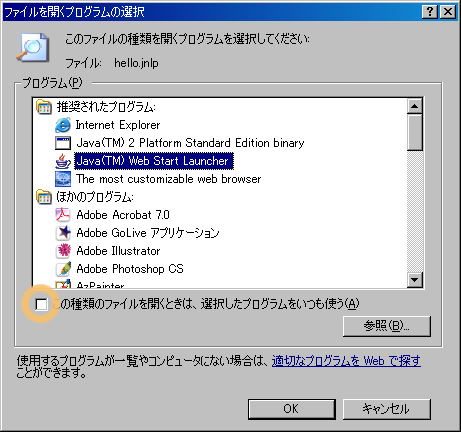Click the Adobe Illustrator flower icon
The image size is (461, 432).
tap(63, 251)
